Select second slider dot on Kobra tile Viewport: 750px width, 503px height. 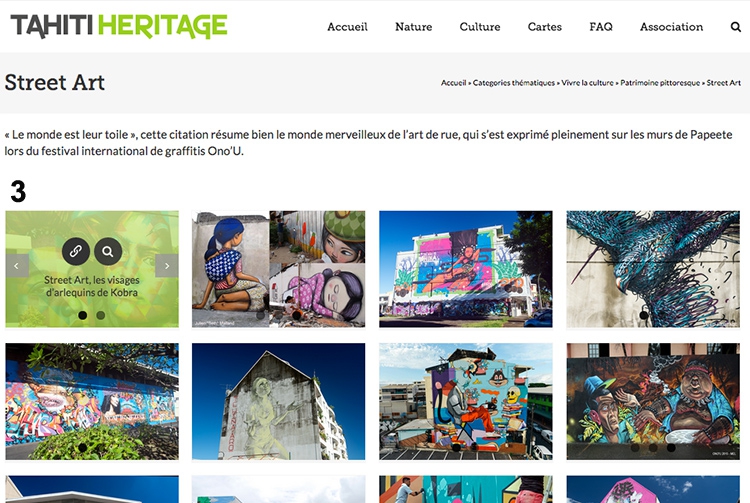click(100, 315)
